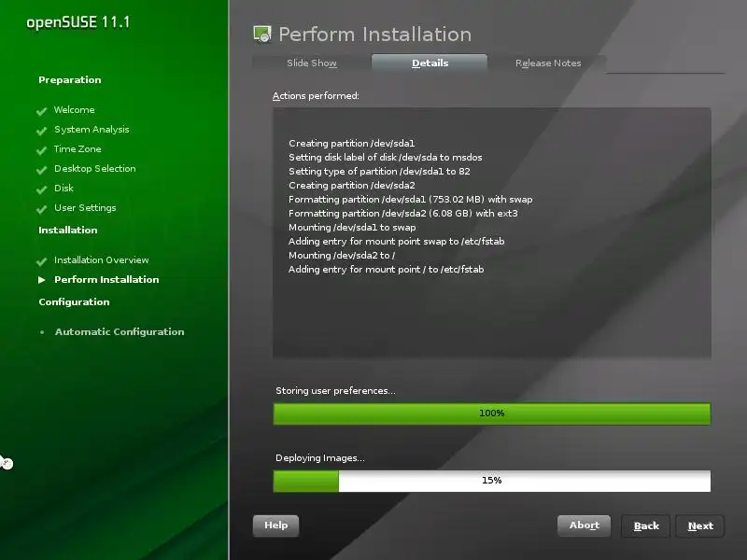Click the checkmark icon beside Time Zone
This screenshot has width=747, height=560.
tap(41, 150)
